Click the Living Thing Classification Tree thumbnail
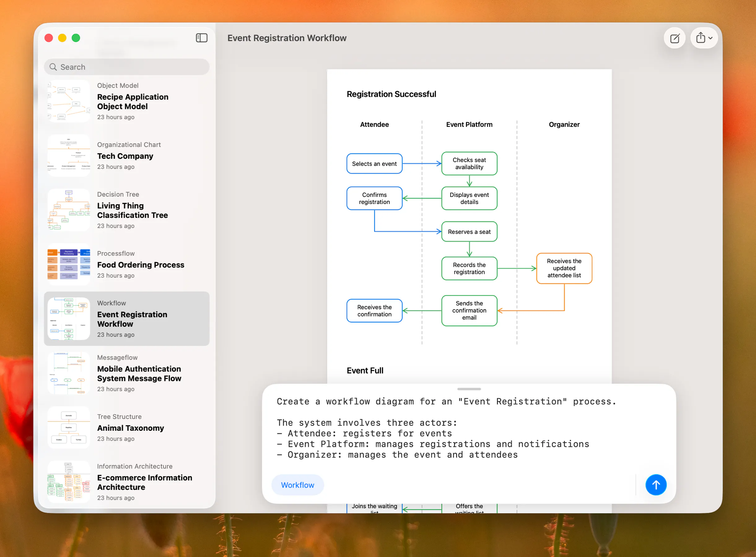 click(69, 210)
